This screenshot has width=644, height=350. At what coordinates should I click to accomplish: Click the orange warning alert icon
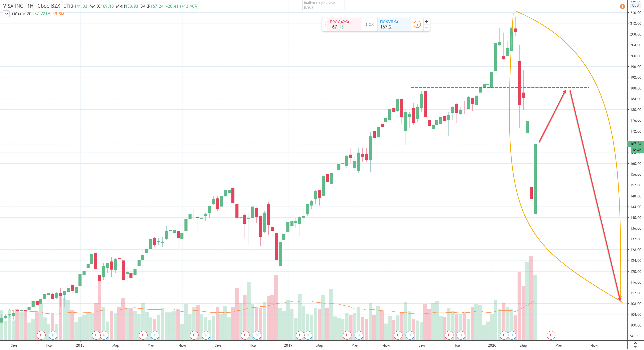(x=622, y=7)
